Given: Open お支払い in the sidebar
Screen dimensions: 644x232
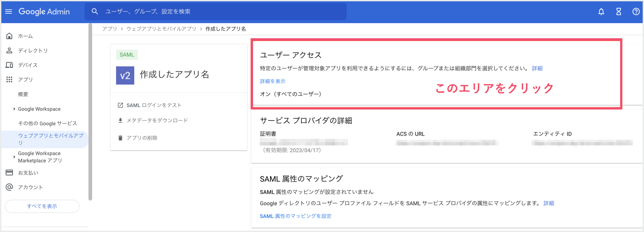Looking at the screenshot, I should click(x=28, y=172).
